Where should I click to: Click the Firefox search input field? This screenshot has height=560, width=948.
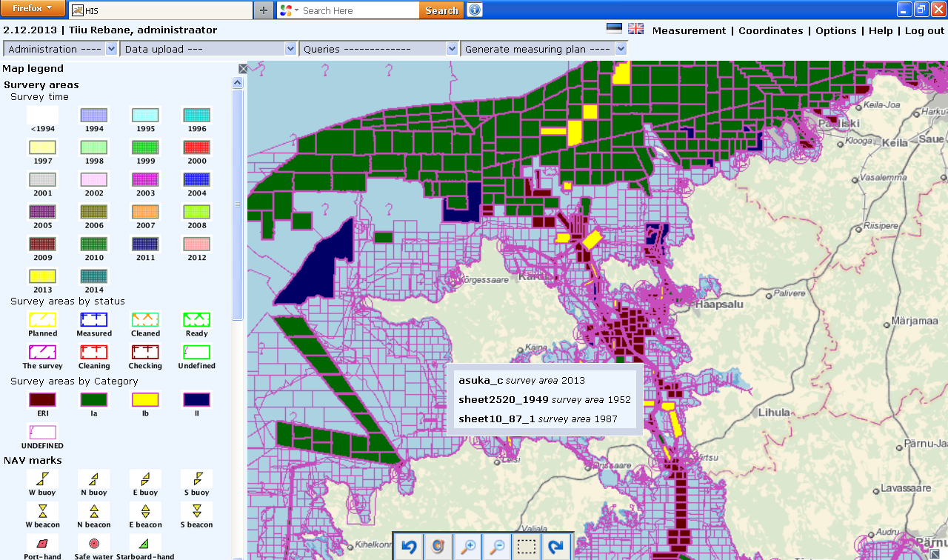(359, 10)
